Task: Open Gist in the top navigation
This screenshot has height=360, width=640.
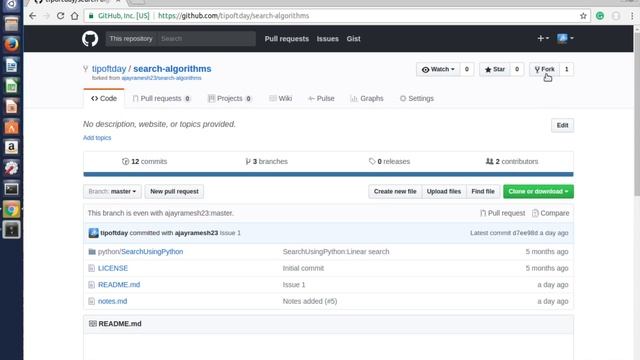Action: tap(353, 39)
